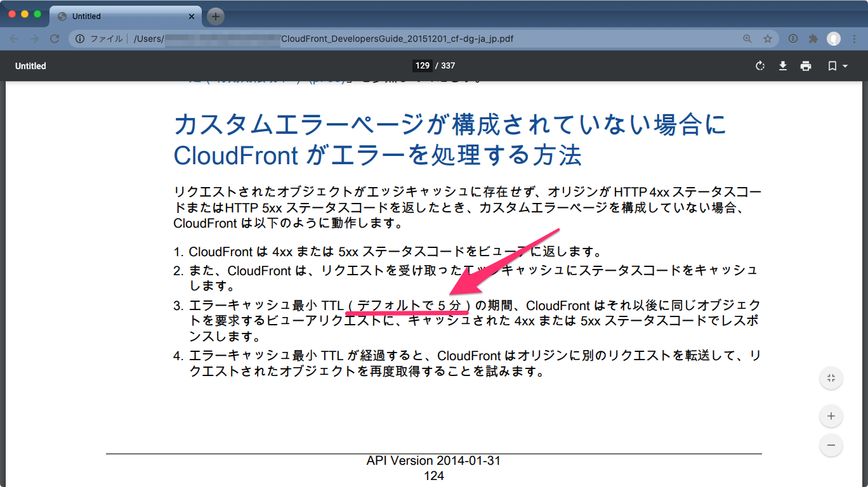Viewport: 868px width, 487px height.
Task: Click list item 4 starting エラーキャッシュ最小 TTL が経過
Action: [467, 363]
